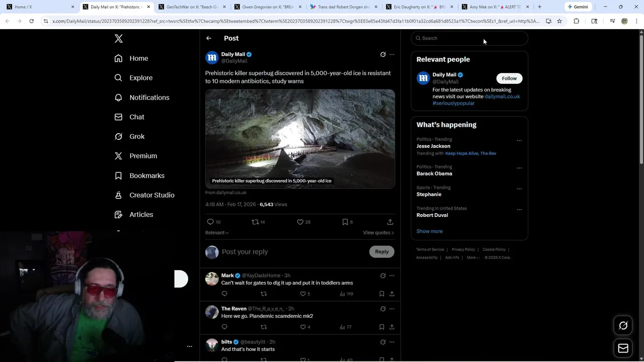
Task: Click reply icon with 10 replies
Action: coord(210,222)
